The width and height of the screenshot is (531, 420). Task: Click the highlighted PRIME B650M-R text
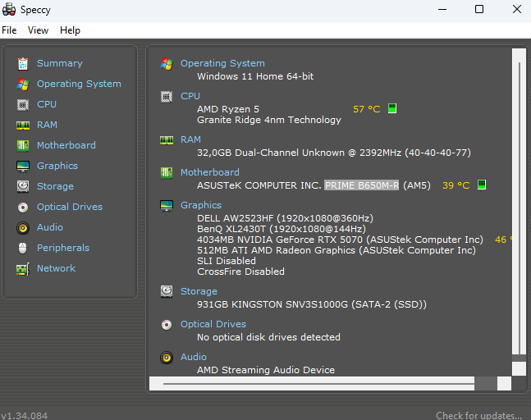[362, 185]
